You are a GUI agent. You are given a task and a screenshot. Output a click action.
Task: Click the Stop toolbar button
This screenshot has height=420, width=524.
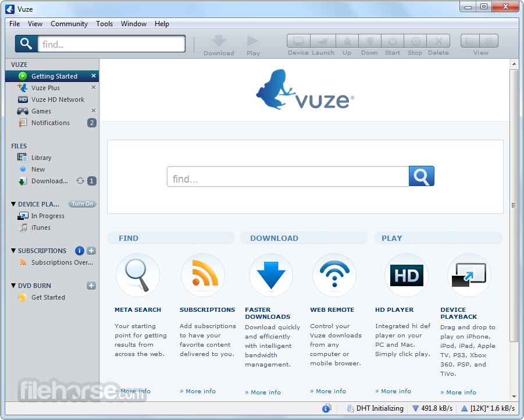point(415,41)
